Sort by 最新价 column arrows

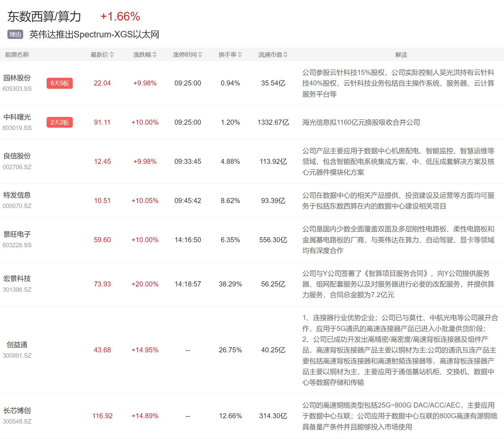point(112,55)
